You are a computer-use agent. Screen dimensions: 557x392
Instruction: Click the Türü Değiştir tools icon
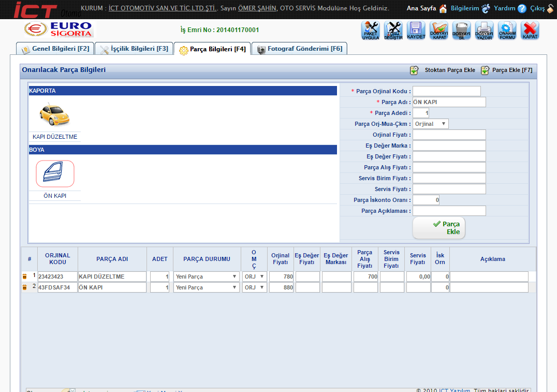click(x=393, y=31)
